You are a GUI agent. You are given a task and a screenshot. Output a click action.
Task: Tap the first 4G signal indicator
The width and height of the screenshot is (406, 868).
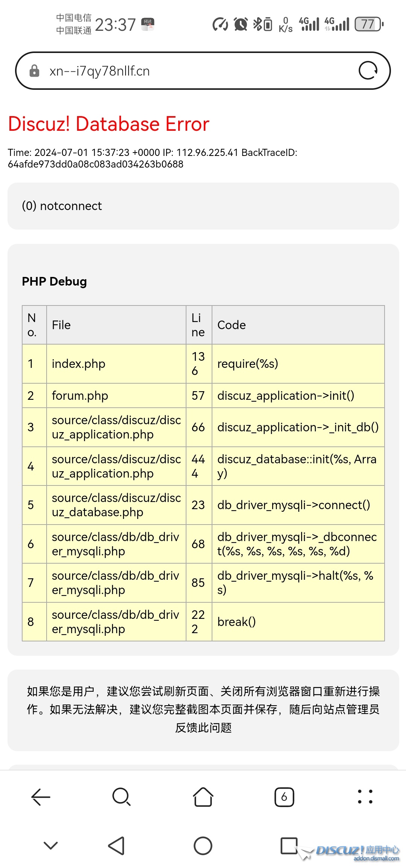click(x=309, y=24)
